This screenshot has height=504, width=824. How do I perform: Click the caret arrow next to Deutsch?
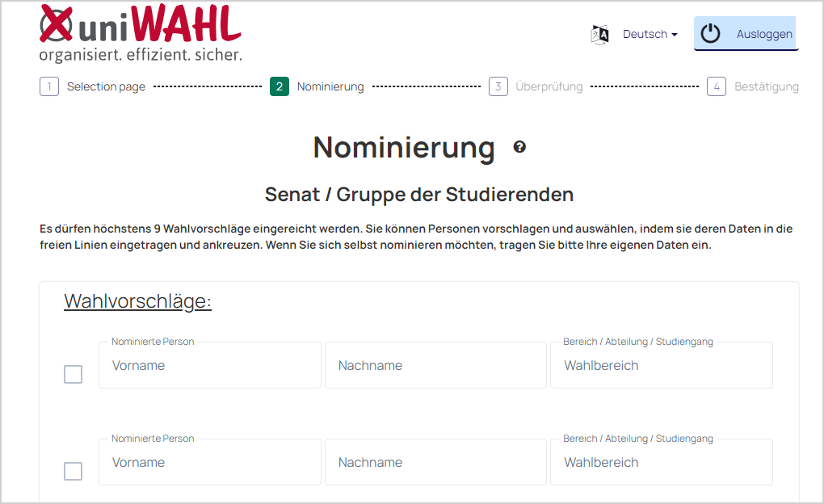pos(675,35)
